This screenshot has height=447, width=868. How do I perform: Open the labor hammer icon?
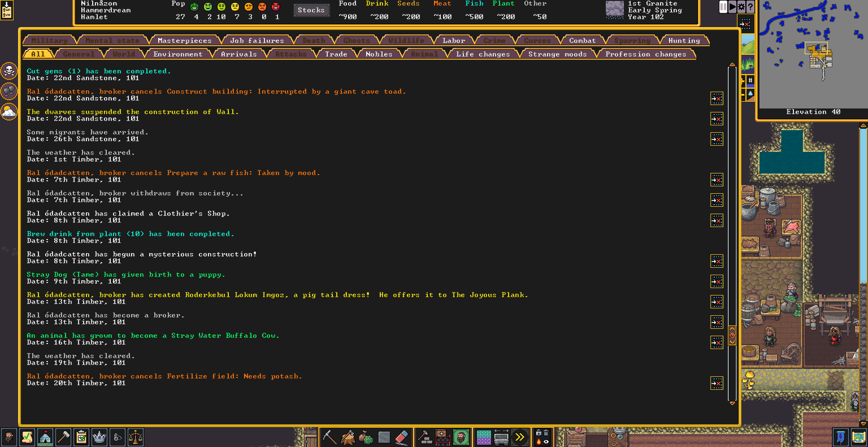point(63,437)
